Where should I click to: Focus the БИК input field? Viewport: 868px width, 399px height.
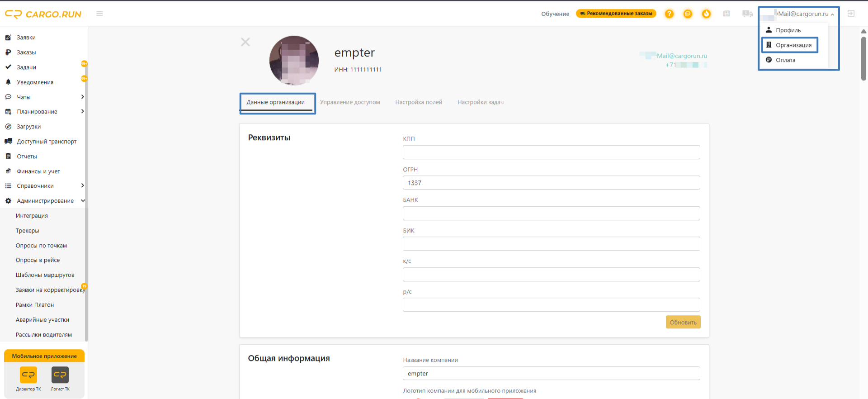coord(551,244)
